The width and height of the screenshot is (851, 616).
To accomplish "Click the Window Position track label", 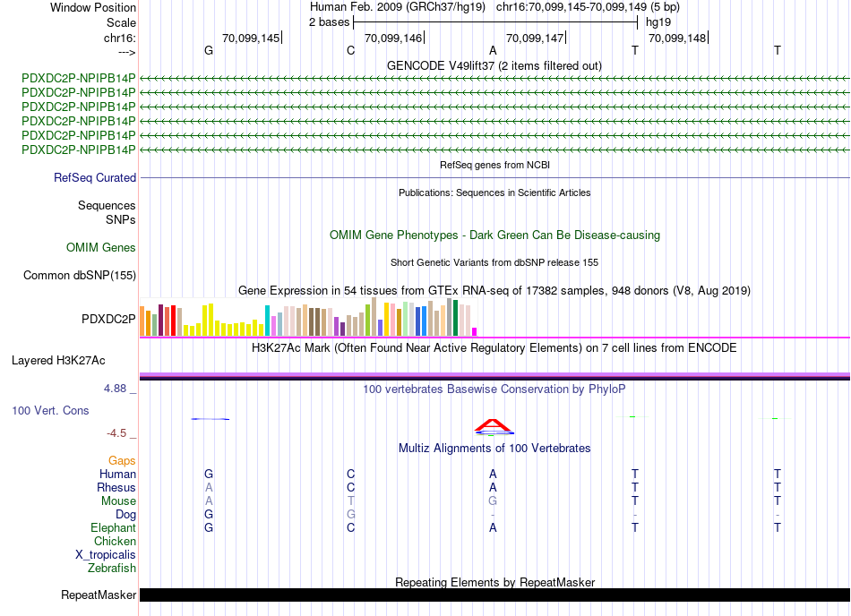I will click(x=93, y=7).
